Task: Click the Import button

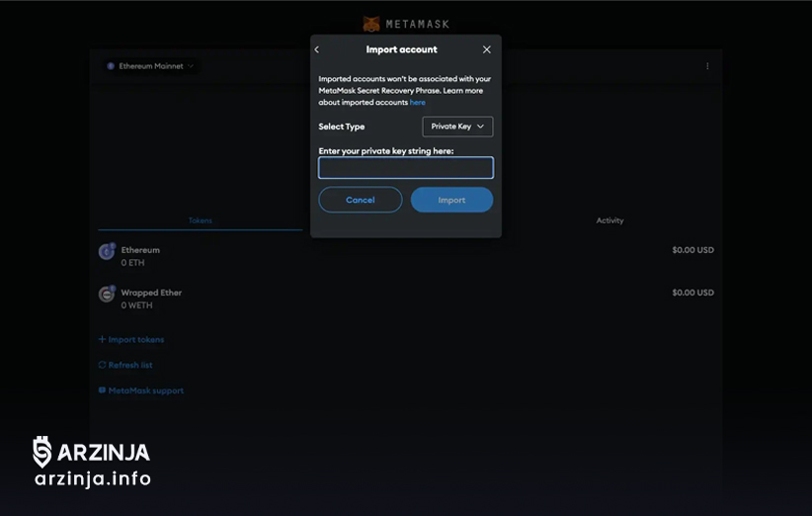Action: click(451, 200)
